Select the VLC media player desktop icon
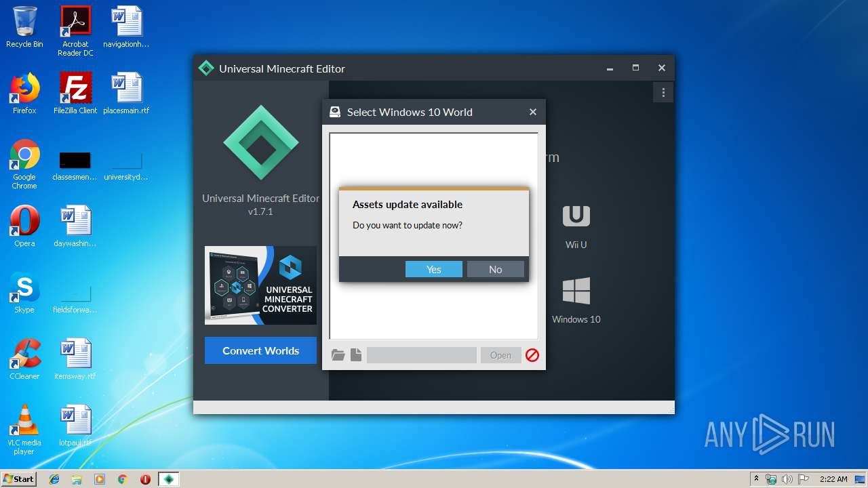Image resolution: width=868 pixels, height=488 pixels. point(24,430)
